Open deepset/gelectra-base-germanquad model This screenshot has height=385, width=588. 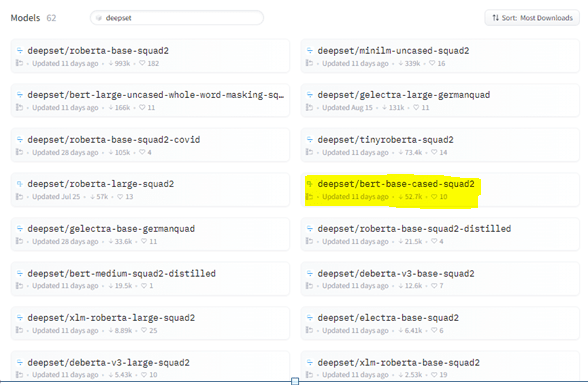click(150, 234)
